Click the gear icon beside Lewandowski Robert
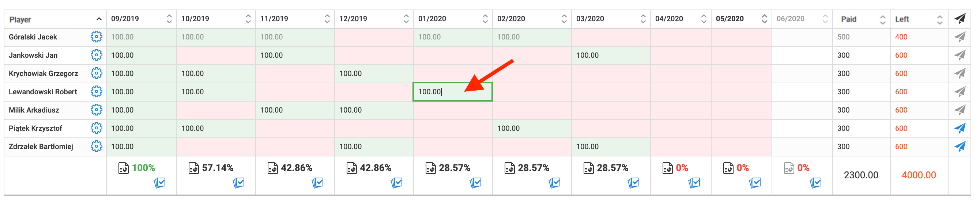The width and height of the screenshot is (980, 201). pyautogui.click(x=96, y=92)
